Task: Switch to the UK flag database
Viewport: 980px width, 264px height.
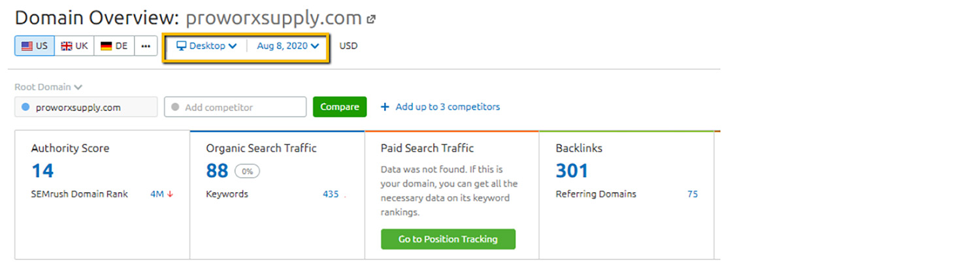Action: click(74, 46)
